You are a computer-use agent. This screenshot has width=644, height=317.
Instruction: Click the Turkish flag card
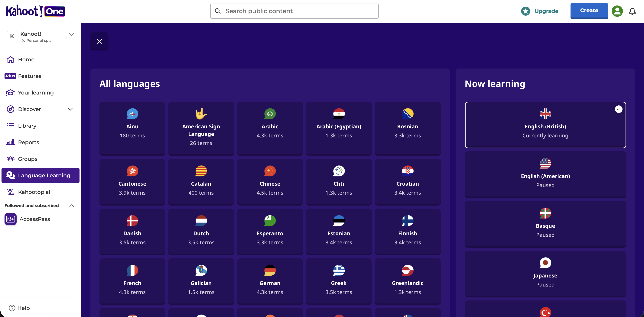tap(545, 309)
